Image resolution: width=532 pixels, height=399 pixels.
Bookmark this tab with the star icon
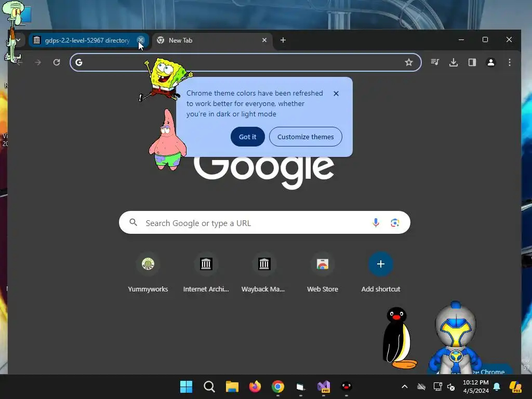pos(409,62)
